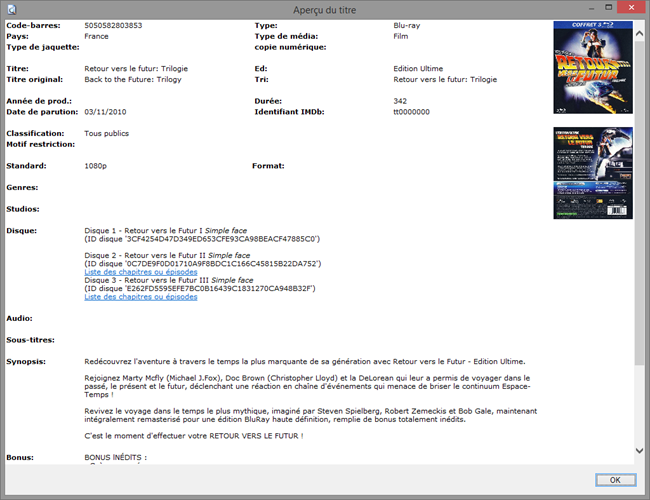Screen dimensions: 650x500
Task: Click original title 'Back to the Future: Trilogy'
Action: (x=133, y=79)
